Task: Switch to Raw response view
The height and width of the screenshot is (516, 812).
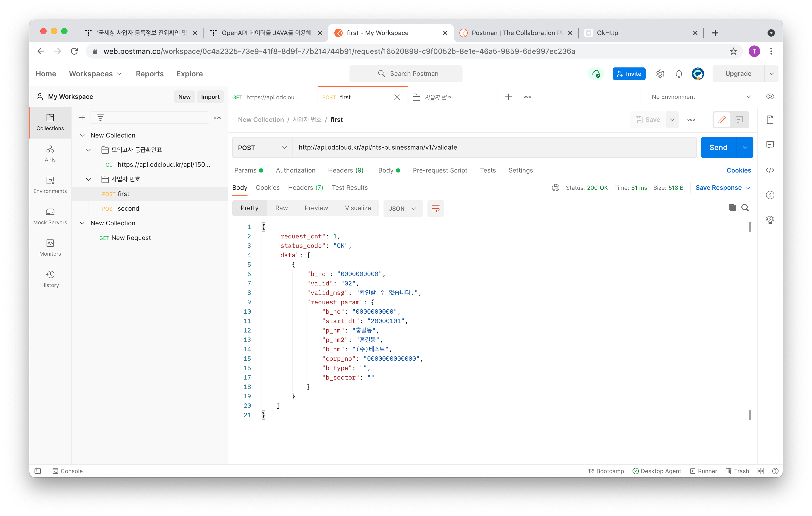Action: [281, 208]
